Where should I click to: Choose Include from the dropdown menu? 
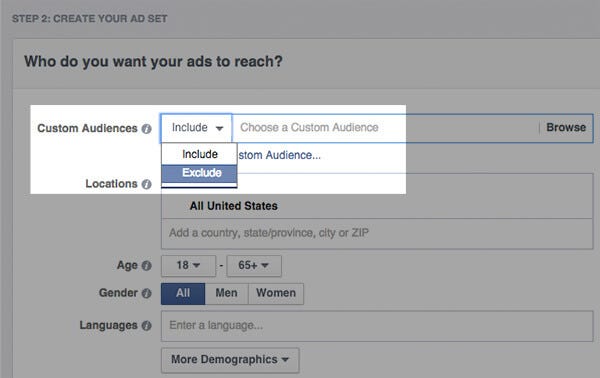coord(199,154)
